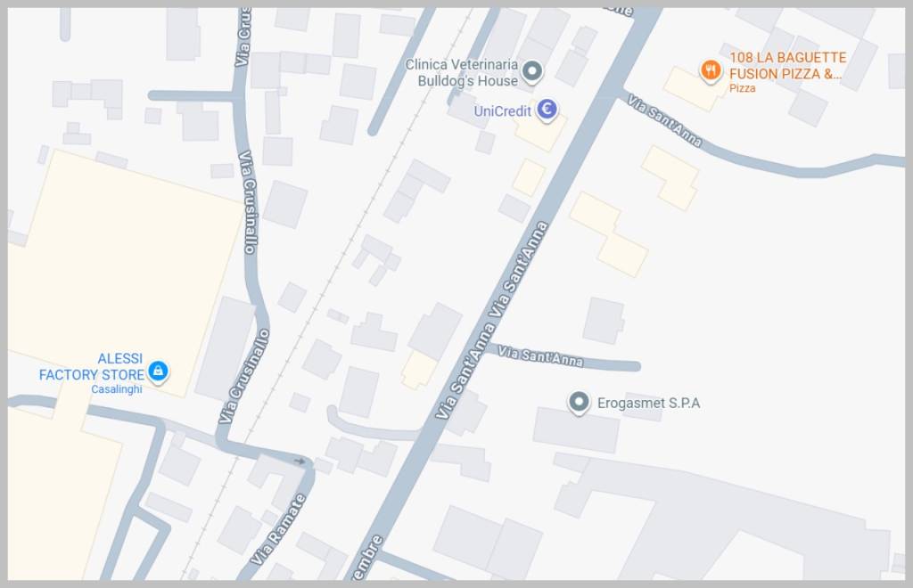913x588 pixels.
Task: Click the curved Via Sant'Anna label near pizzeria
Action: (x=664, y=121)
